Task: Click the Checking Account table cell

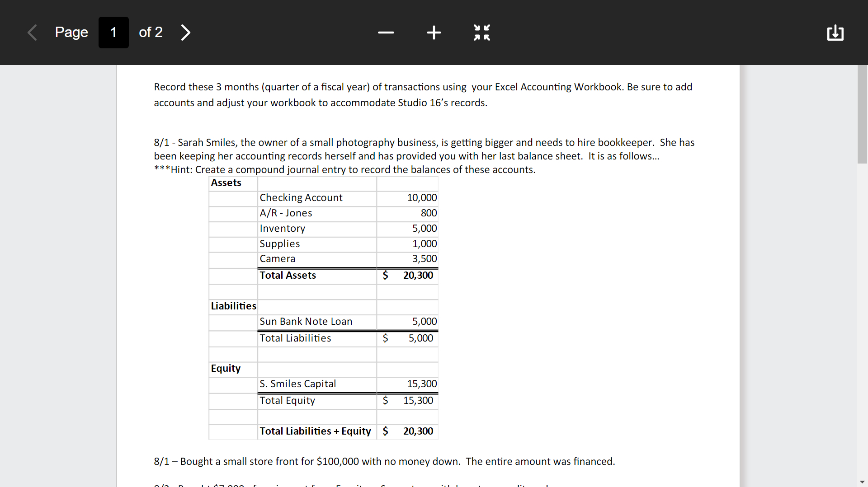Action: [317, 198]
